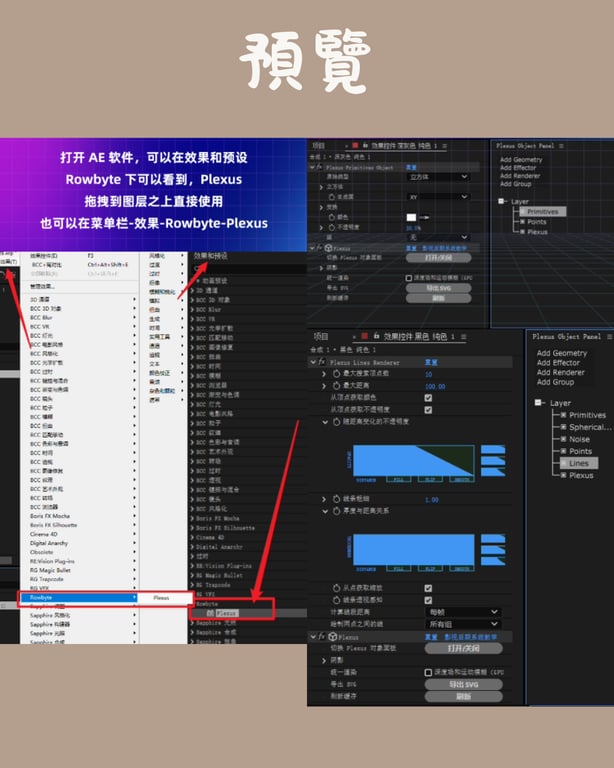Open the RG Trapcode effect submenu
Screen dimensions: 614x768
click(79, 579)
